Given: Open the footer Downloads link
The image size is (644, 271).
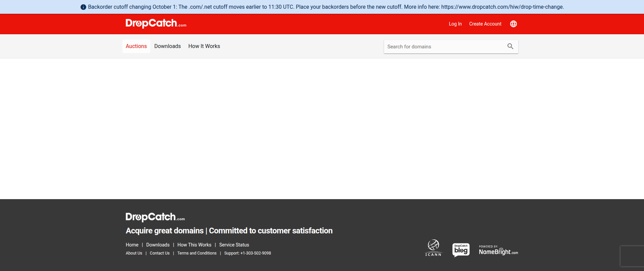Looking at the screenshot, I should 158,245.
